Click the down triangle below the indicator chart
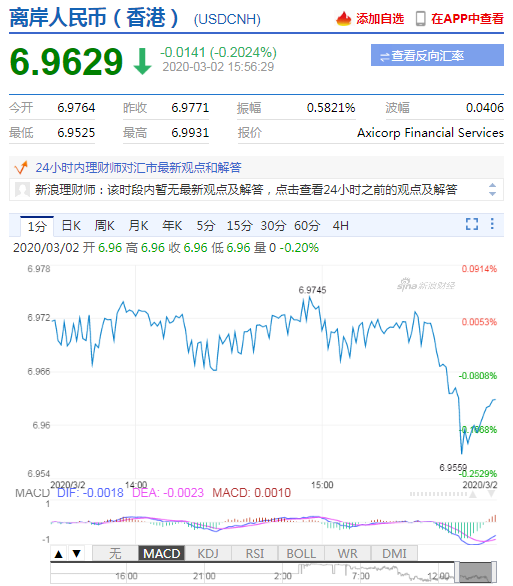513x586 pixels. coord(77,553)
